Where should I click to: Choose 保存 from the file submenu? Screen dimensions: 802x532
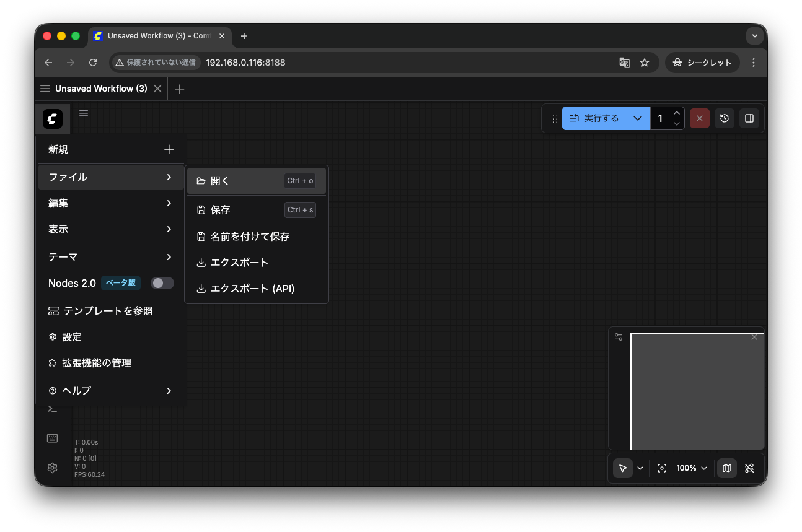[x=257, y=210]
